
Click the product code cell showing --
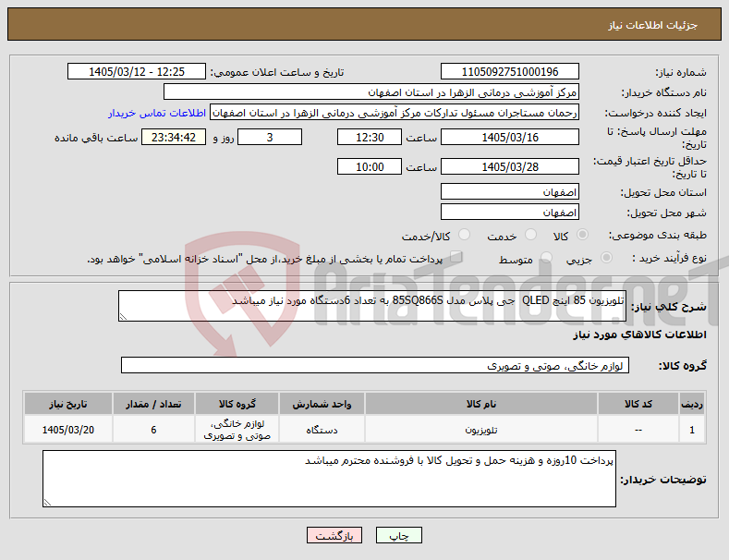[x=638, y=430]
